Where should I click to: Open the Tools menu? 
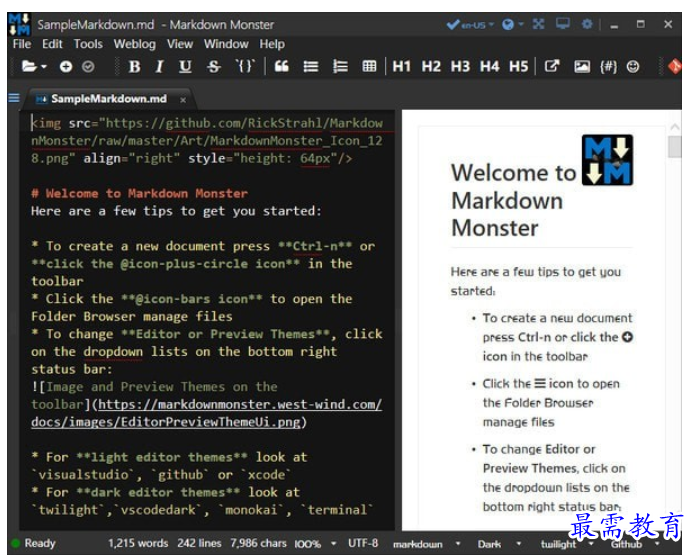(x=88, y=44)
